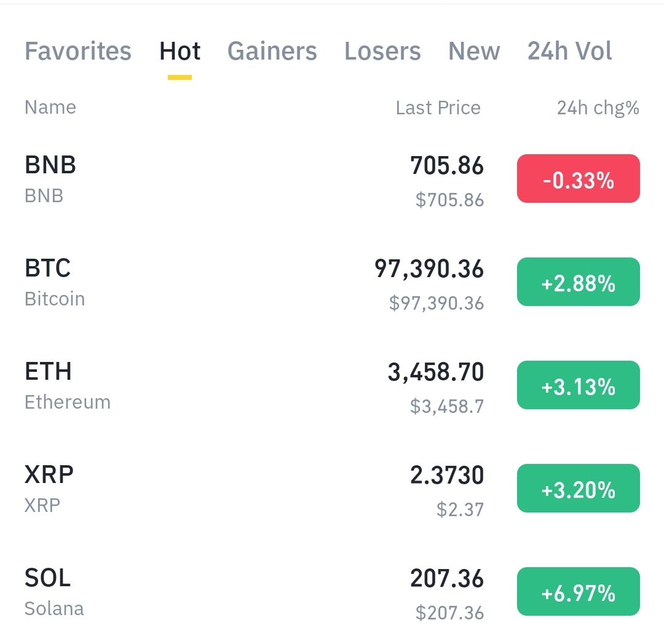Tap XRP's +3.20% change badge
This screenshot has width=664, height=644.
click(578, 489)
